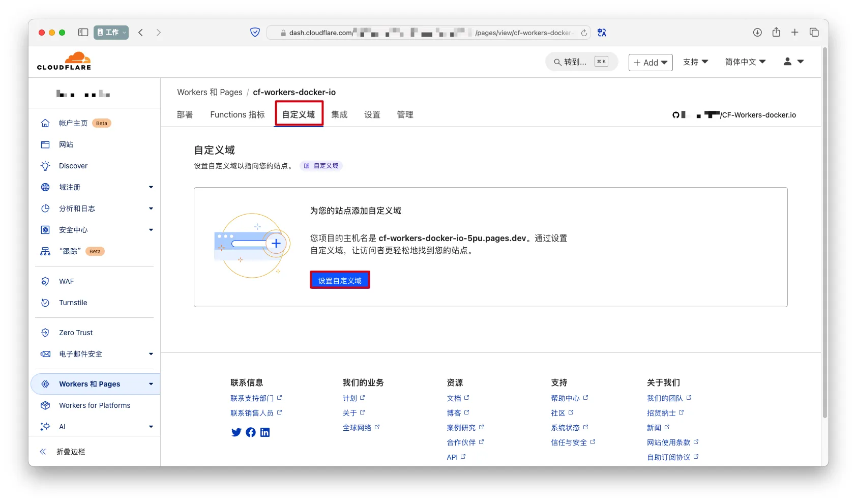
Task: Click the 转到... search field
Action: click(x=581, y=62)
